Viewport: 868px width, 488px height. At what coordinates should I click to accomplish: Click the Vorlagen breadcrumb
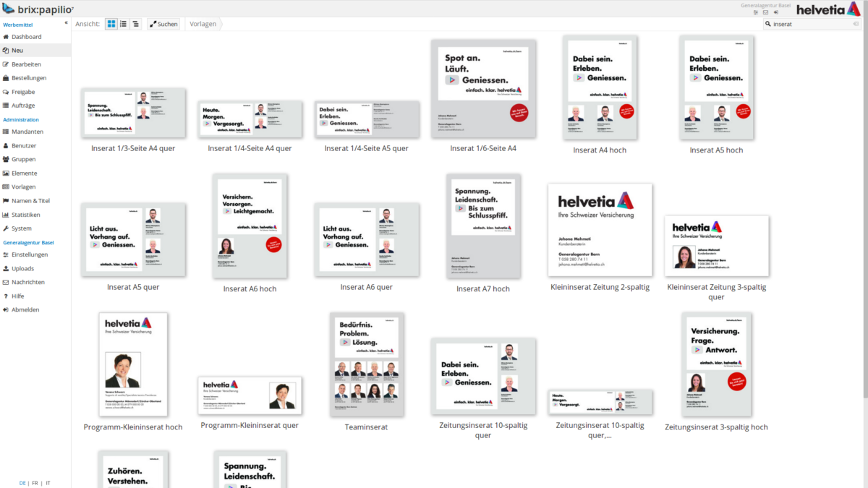[x=203, y=24]
